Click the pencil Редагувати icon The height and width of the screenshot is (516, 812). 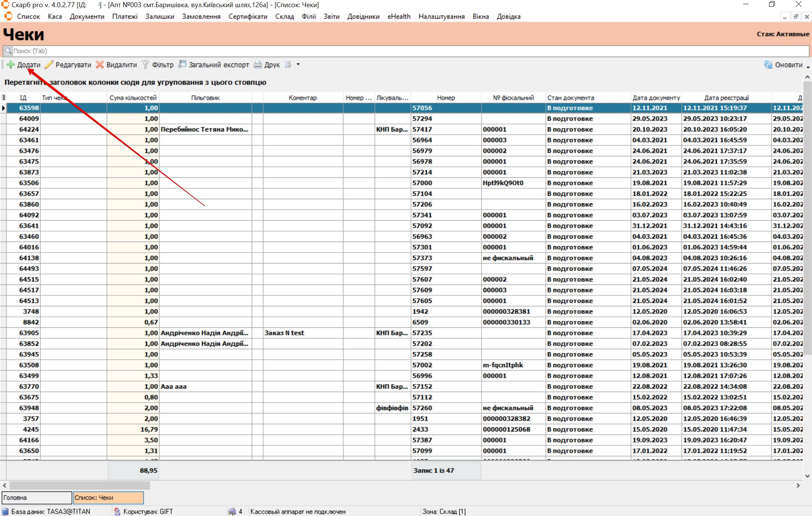[x=49, y=65]
